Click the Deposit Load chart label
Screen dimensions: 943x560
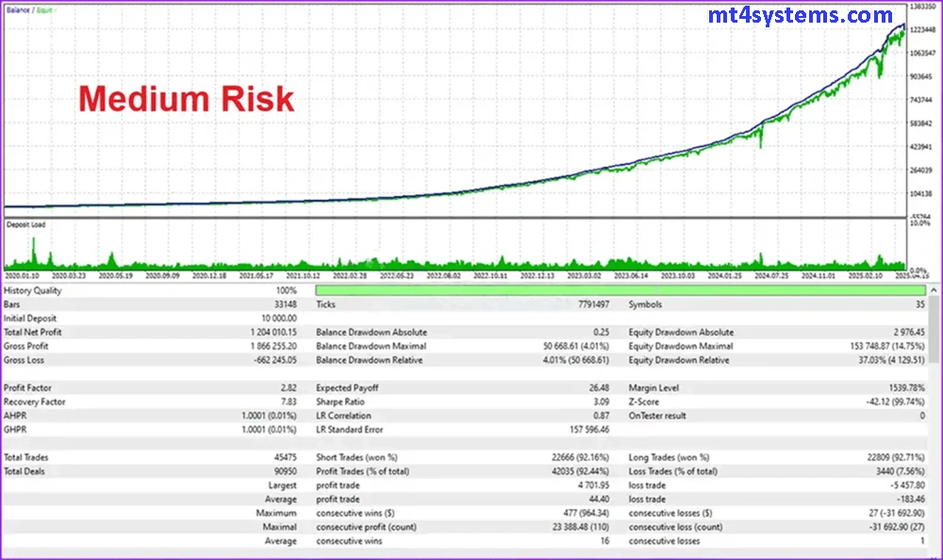(25, 224)
